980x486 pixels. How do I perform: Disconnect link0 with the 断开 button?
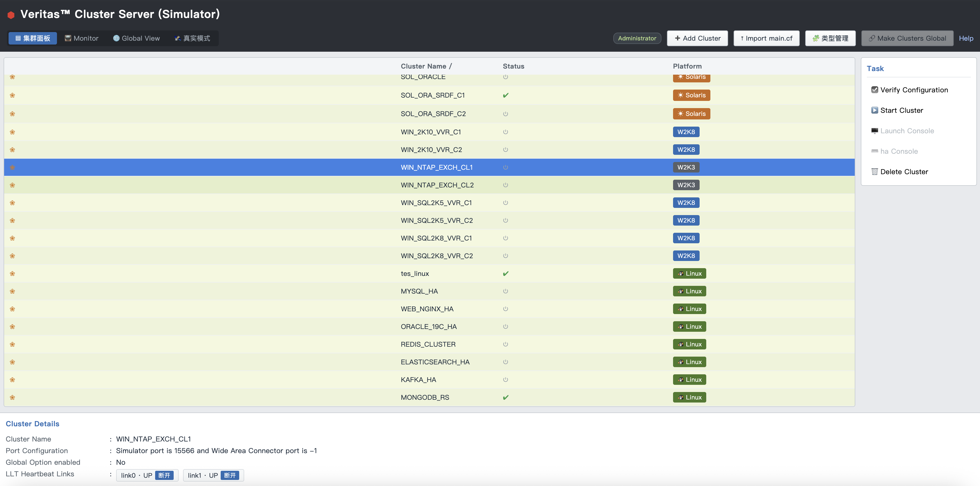[164, 475]
